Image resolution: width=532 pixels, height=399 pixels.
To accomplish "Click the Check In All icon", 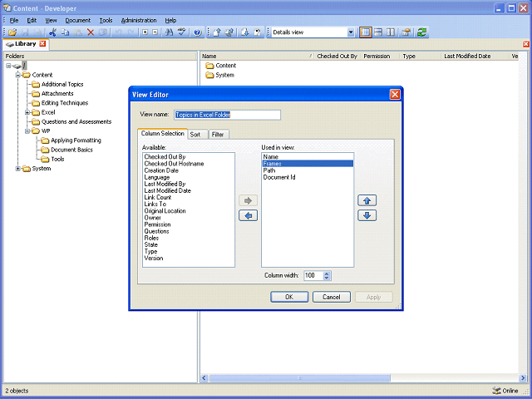I will (x=229, y=32).
